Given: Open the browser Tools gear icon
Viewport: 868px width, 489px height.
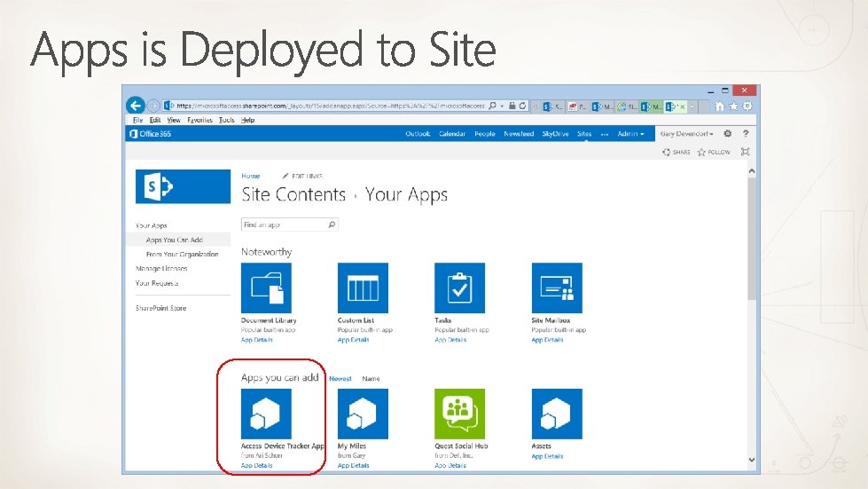Looking at the screenshot, I should click(747, 106).
